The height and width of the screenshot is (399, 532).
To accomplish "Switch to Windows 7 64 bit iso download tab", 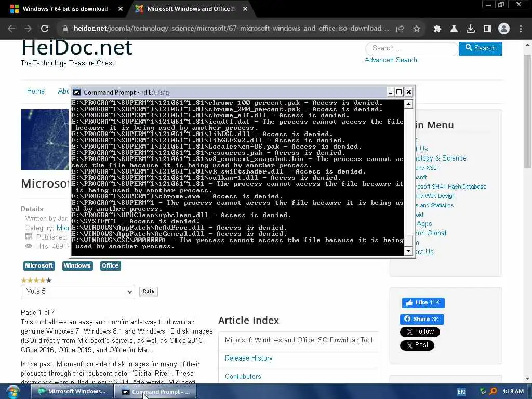I will tap(65, 9).
